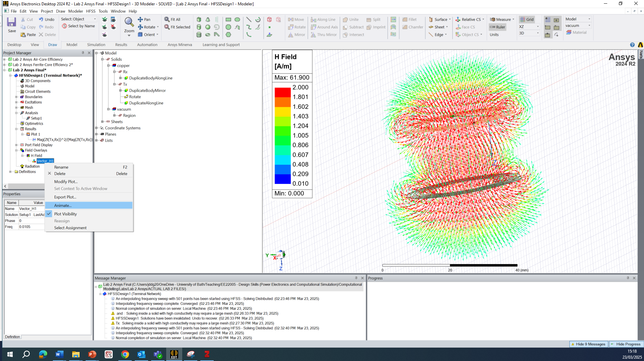Open the vacuum material dropdown

589,26
